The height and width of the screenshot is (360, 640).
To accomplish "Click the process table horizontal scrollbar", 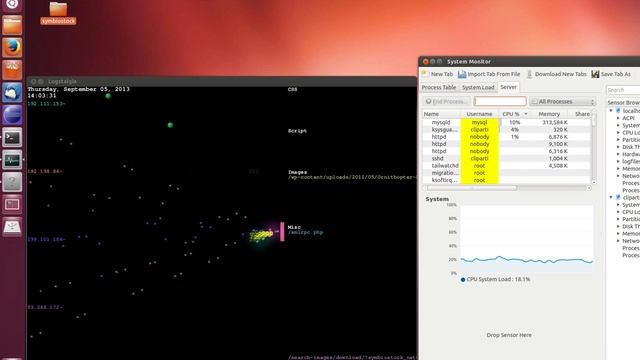I will [x=506, y=188].
